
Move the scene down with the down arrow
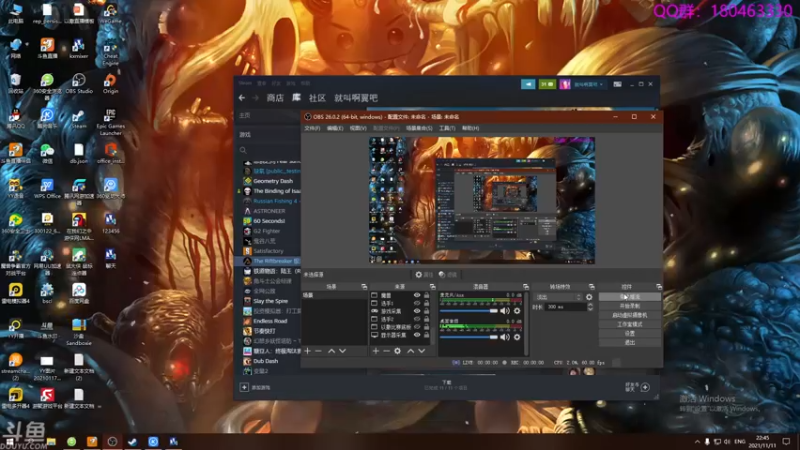tap(342, 351)
